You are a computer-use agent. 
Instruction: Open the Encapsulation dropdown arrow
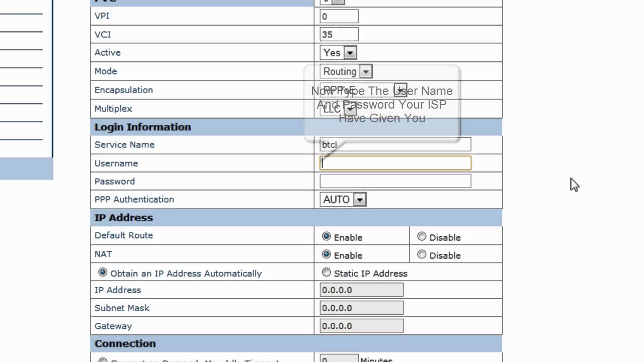(400, 90)
